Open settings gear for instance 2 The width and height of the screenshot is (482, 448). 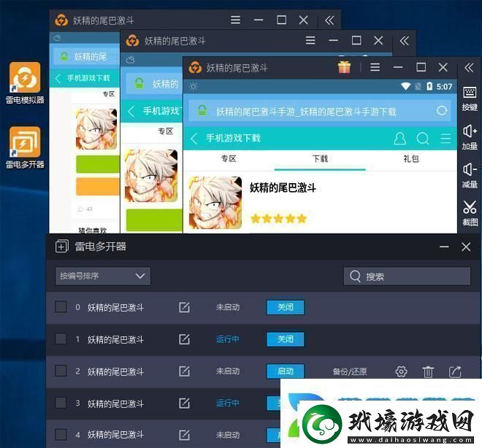401,371
